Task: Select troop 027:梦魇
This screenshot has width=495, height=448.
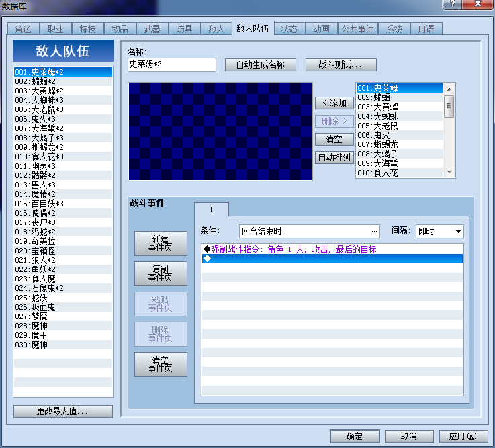Action: tap(63, 316)
